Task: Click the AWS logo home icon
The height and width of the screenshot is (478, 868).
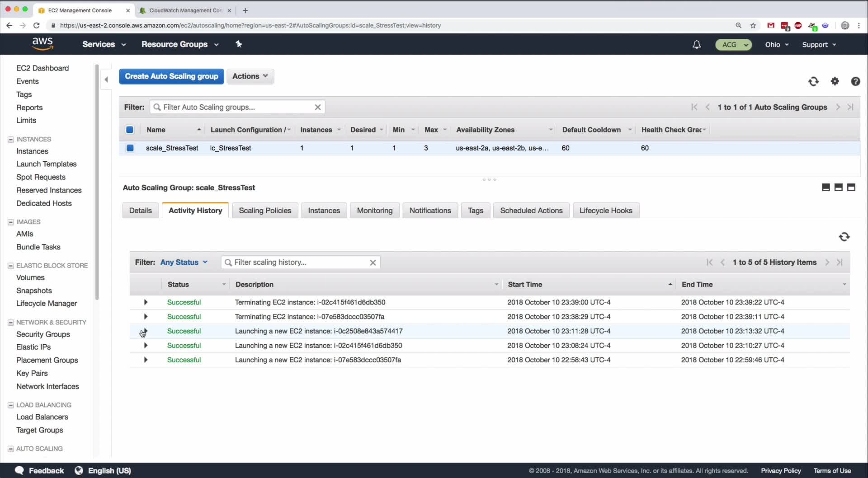Action: [42, 44]
